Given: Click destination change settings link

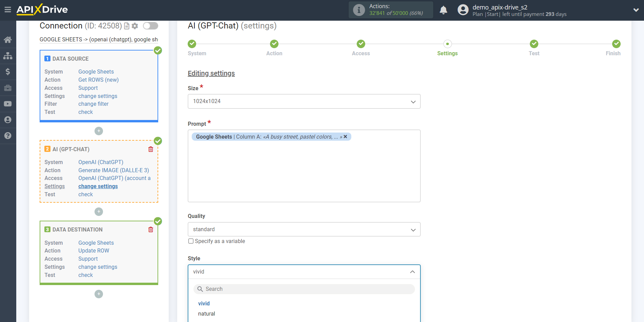Looking at the screenshot, I should (98, 267).
